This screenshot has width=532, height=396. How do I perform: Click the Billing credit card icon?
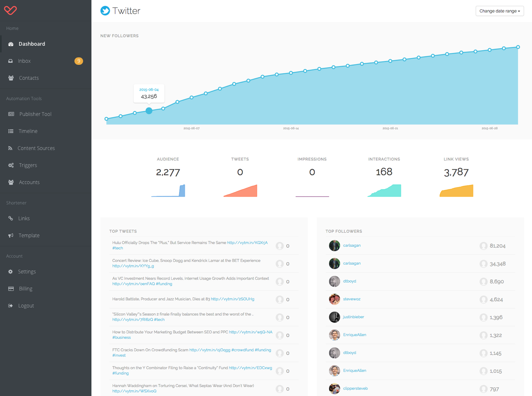coord(11,289)
